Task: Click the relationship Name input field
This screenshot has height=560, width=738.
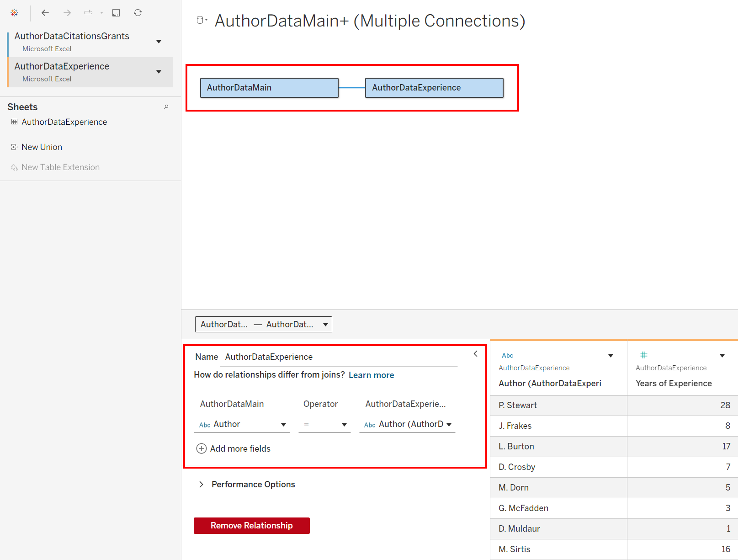Action: (339, 357)
